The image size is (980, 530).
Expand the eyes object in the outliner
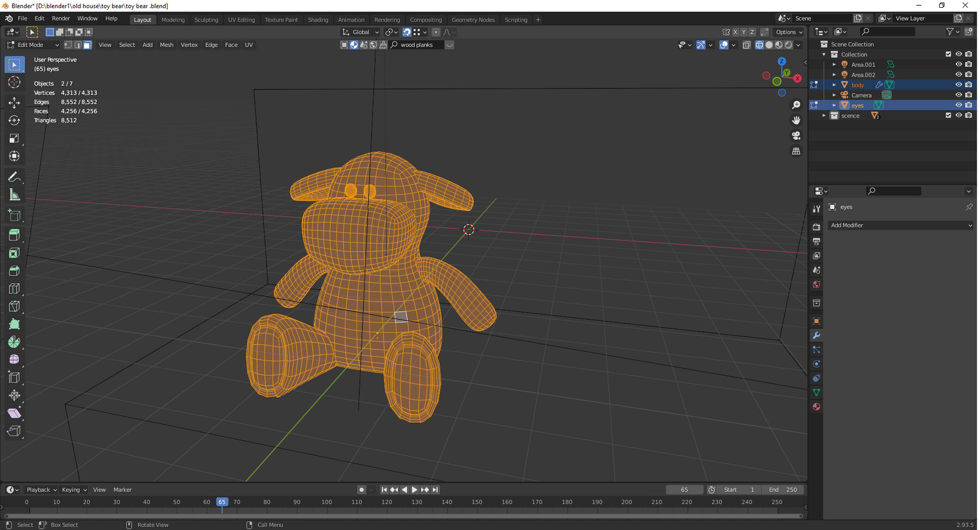[x=834, y=105]
